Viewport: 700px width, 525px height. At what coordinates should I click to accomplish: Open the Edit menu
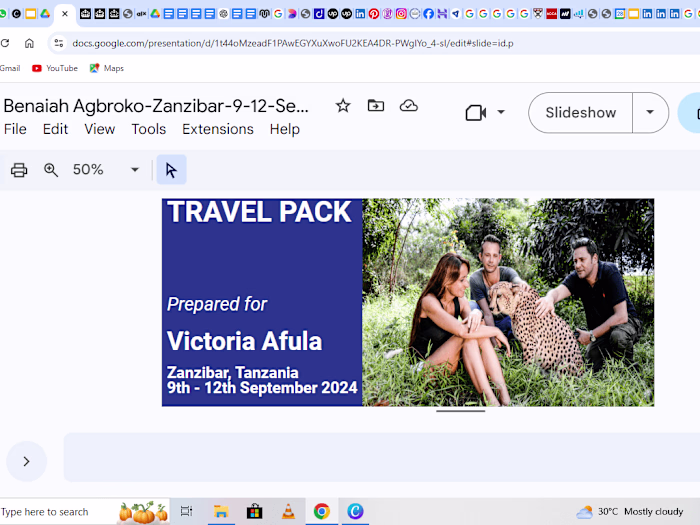[x=55, y=129]
